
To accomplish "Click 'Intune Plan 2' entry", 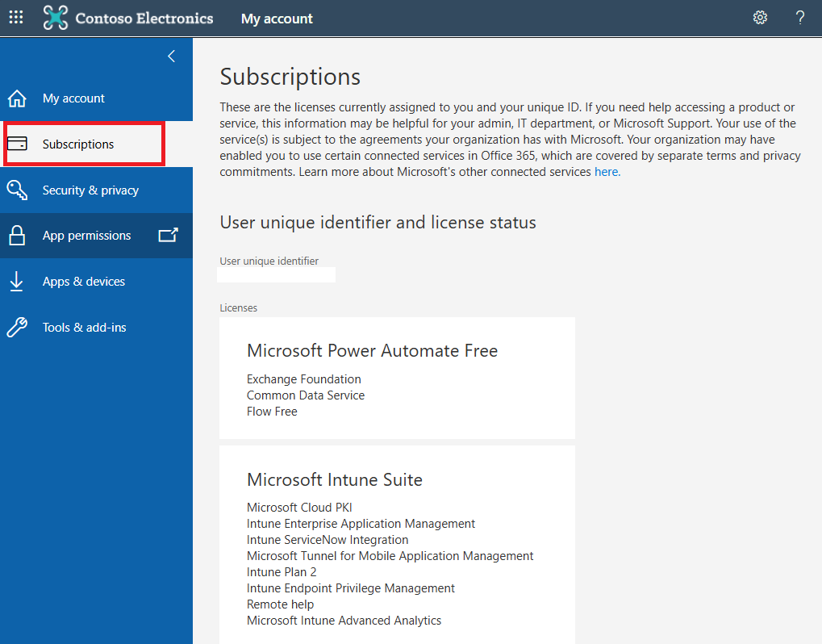I will coord(282,572).
